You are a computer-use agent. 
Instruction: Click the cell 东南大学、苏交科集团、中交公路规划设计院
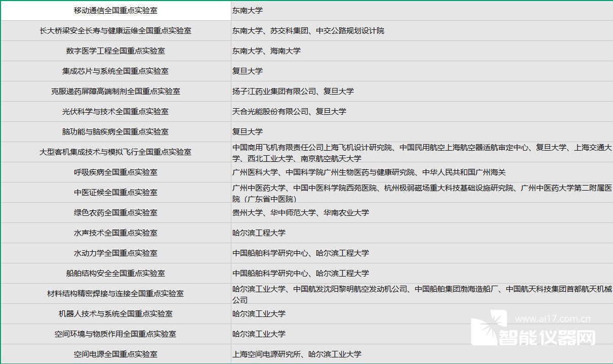pos(422,31)
